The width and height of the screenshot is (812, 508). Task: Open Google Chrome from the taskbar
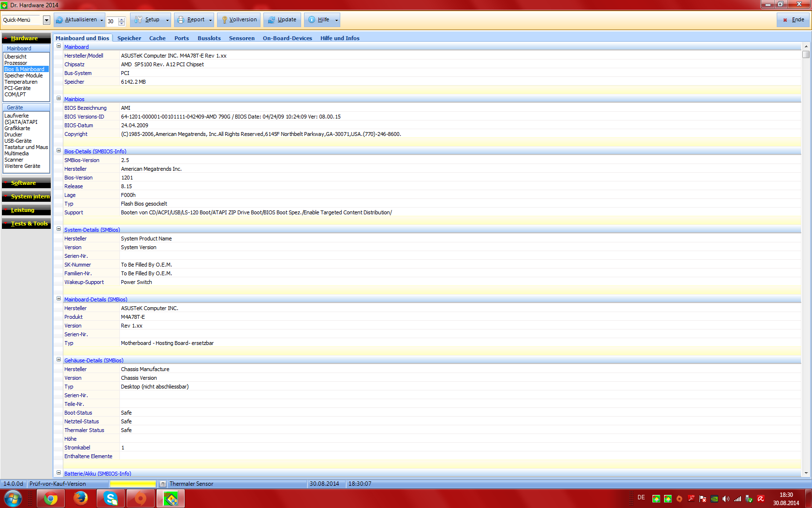tap(51, 498)
